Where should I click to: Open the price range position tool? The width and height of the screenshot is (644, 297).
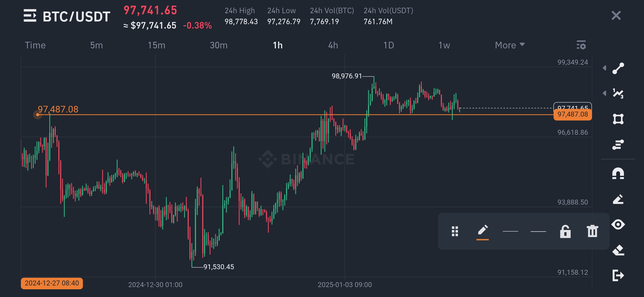[618, 144]
